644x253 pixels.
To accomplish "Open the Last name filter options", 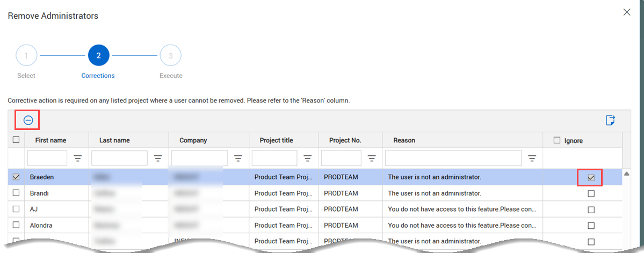I will [x=158, y=158].
